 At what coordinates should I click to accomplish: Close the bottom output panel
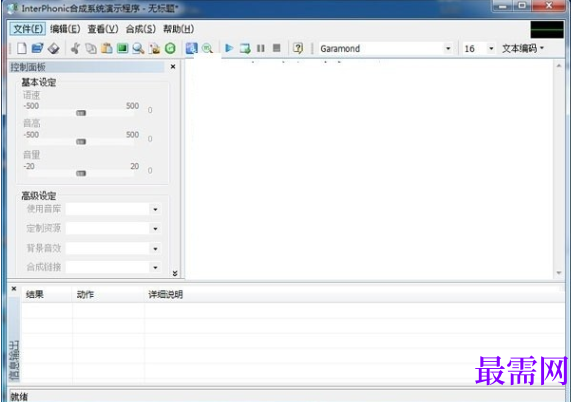(x=14, y=289)
